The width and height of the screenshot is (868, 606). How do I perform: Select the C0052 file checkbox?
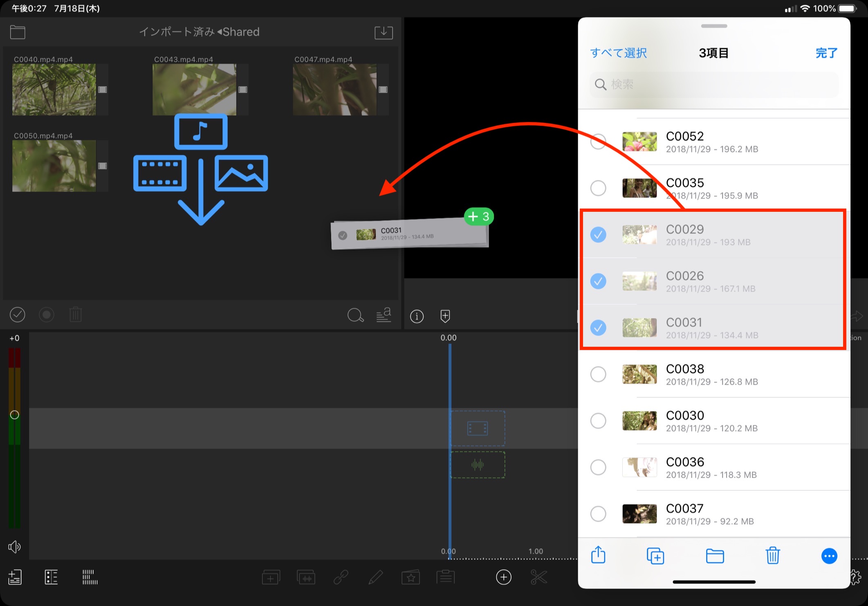click(x=598, y=141)
